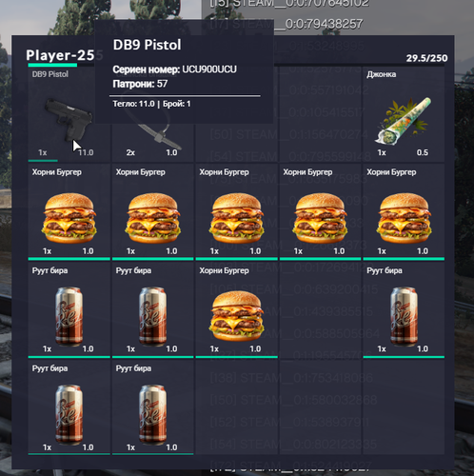Select the Джонка joint item
Screen dimensions: 474x476
click(404, 114)
